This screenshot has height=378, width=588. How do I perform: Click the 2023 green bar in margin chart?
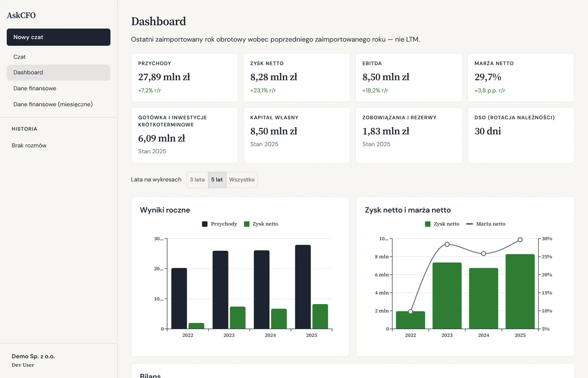click(447, 296)
